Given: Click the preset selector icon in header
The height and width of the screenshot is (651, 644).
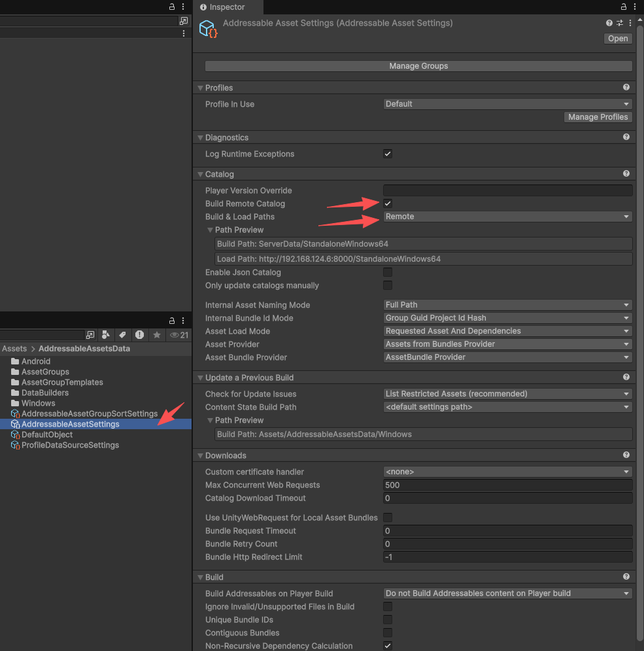Looking at the screenshot, I should click(620, 24).
